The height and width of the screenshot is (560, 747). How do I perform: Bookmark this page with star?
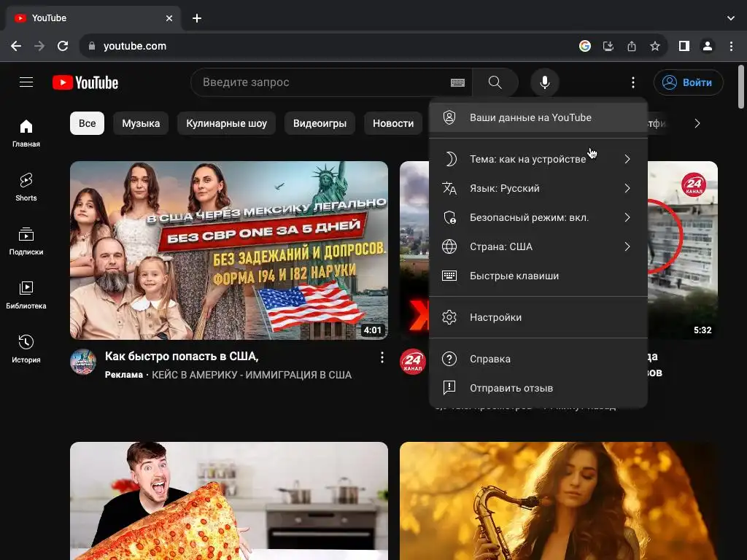point(655,46)
